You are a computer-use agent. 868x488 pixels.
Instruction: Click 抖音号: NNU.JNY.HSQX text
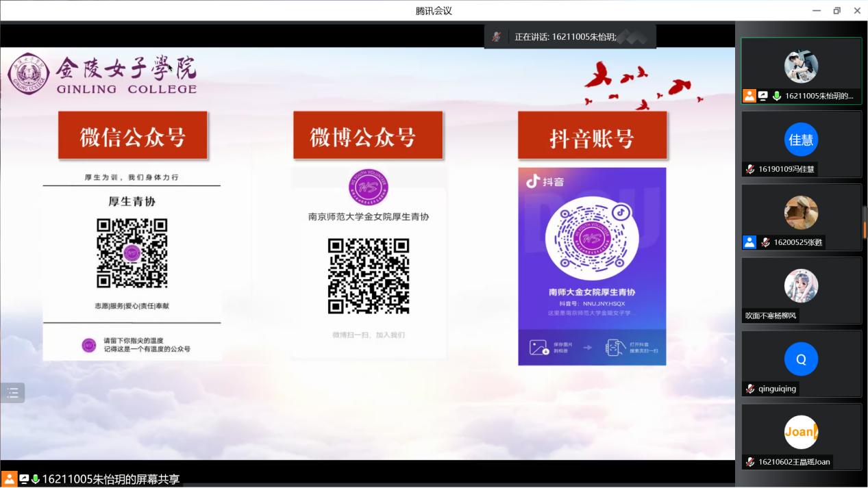[x=592, y=303]
